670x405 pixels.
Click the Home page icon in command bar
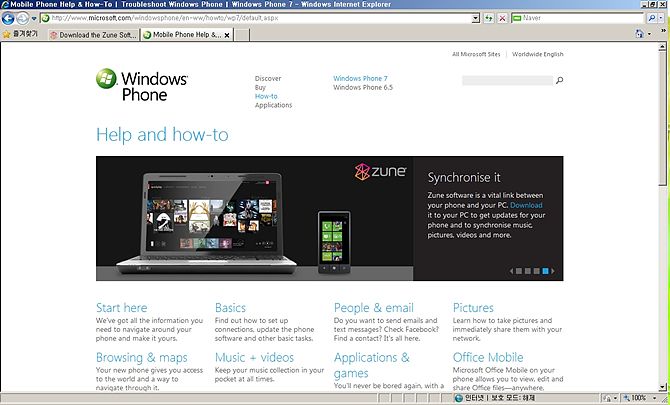tap(639, 34)
